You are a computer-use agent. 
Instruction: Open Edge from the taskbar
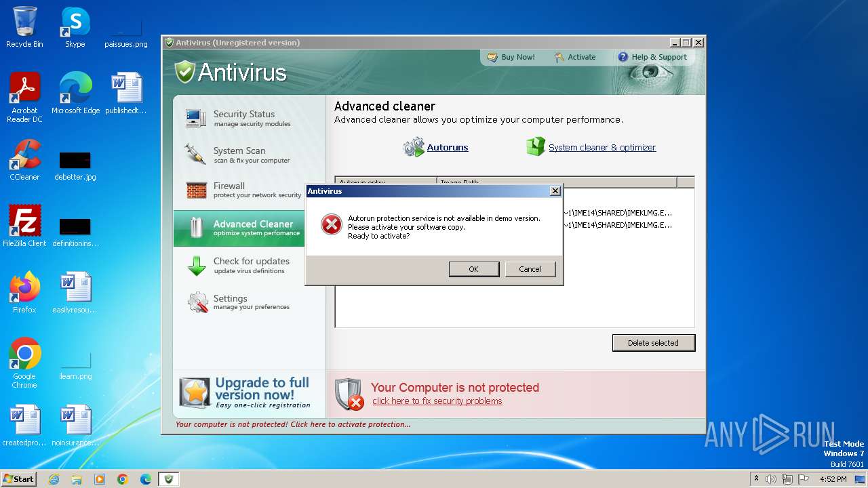tap(146, 479)
